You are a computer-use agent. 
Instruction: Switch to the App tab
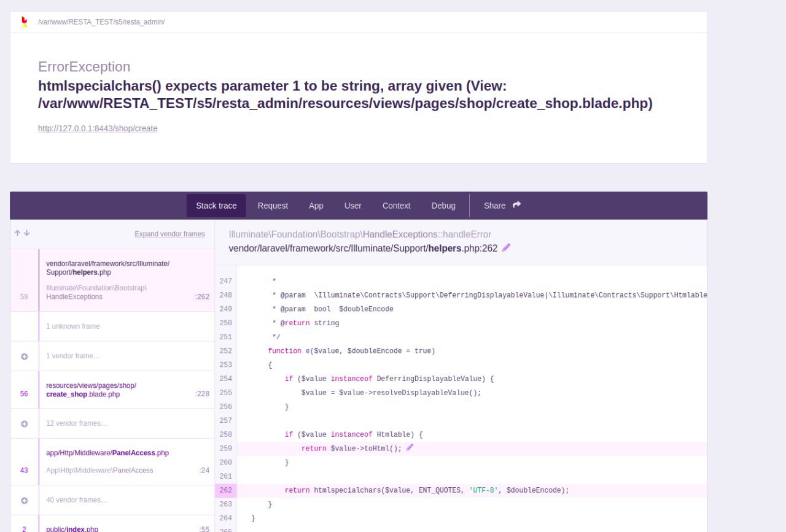coord(316,206)
